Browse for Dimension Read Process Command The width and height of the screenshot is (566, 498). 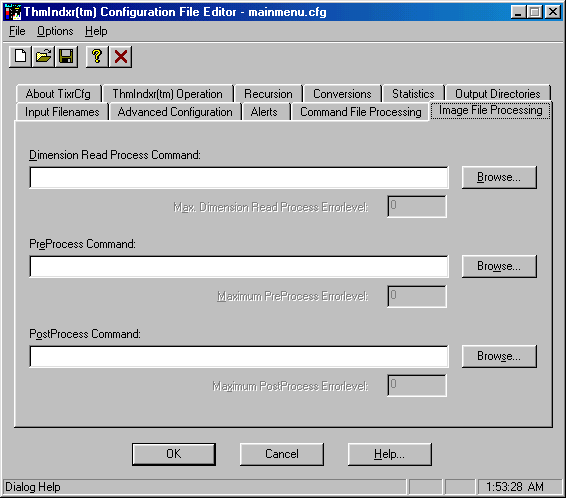tap(499, 177)
